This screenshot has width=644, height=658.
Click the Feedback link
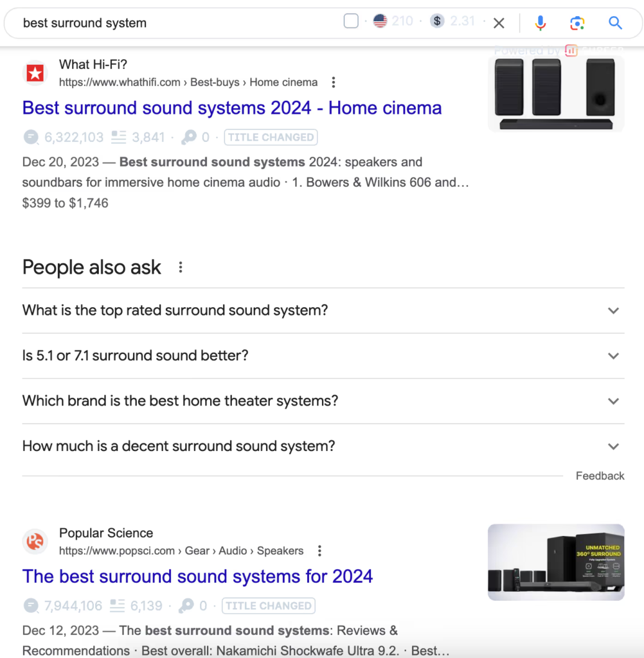600,476
